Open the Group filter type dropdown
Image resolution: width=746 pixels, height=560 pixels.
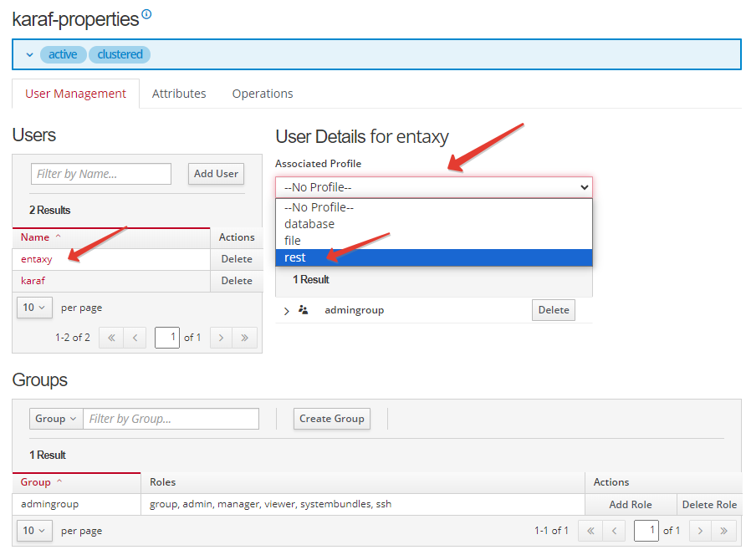coord(56,419)
